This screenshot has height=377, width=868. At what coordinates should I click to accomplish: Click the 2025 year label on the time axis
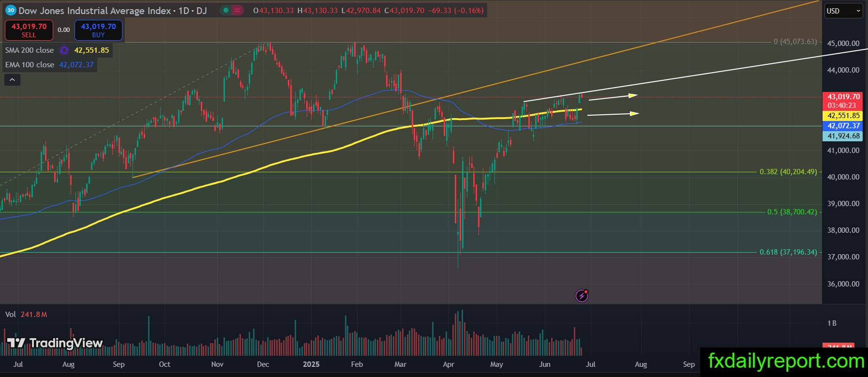click(311, 364)
